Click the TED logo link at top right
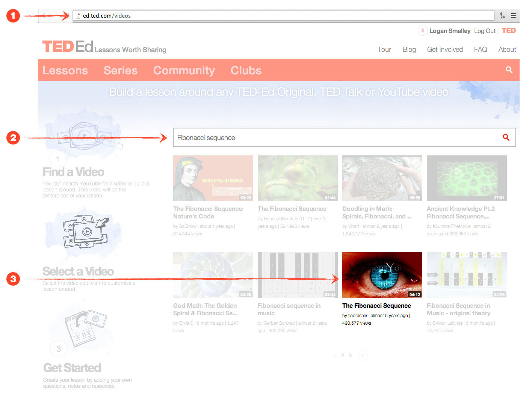This screenshot has height=393, width=532. pos(509,31)
